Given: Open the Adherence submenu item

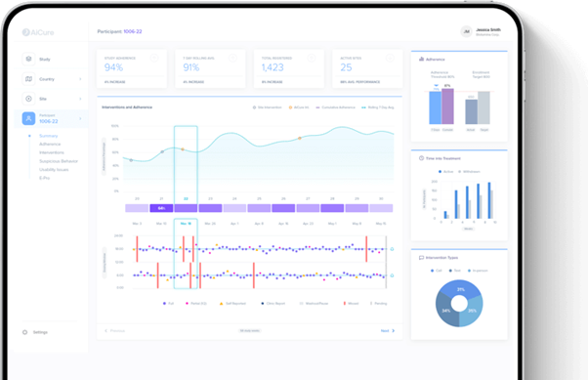Looking at the screenshot, I should point(50,144).
